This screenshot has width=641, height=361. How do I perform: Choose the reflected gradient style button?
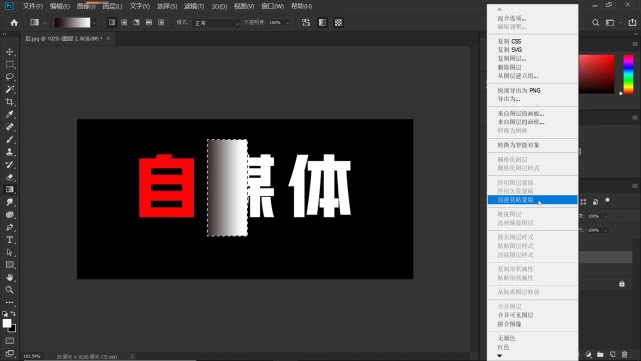(x=149, y=22)
